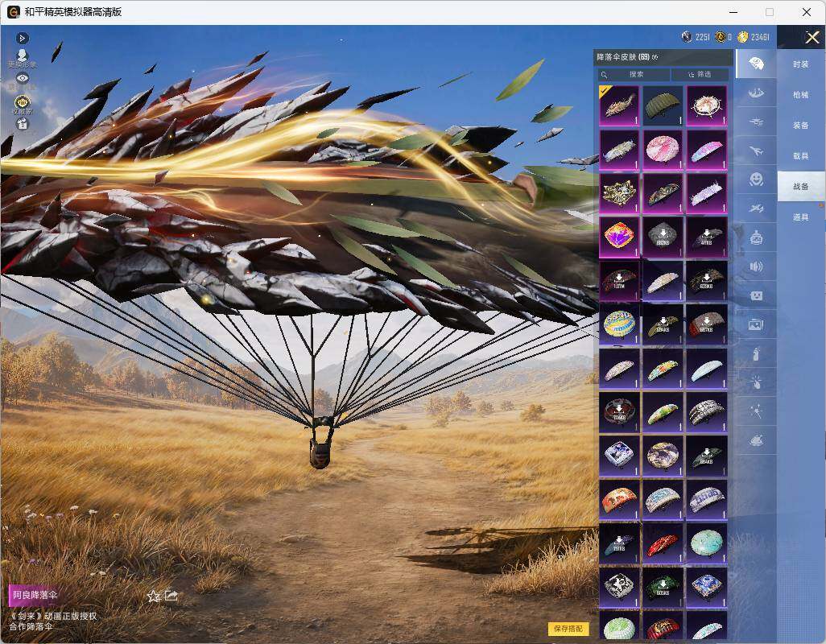Open the airplane category icon
826x644 pixels.
(x=756, y=151)
